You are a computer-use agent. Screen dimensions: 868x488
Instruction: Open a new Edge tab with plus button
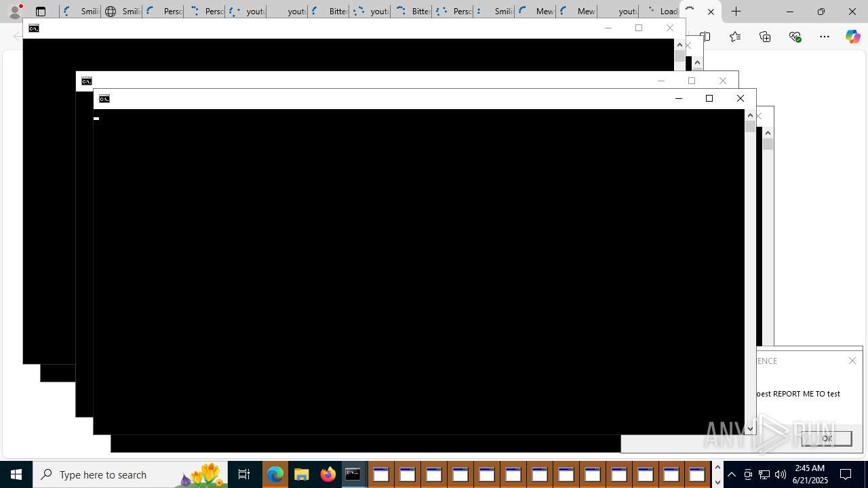(736, 12)
